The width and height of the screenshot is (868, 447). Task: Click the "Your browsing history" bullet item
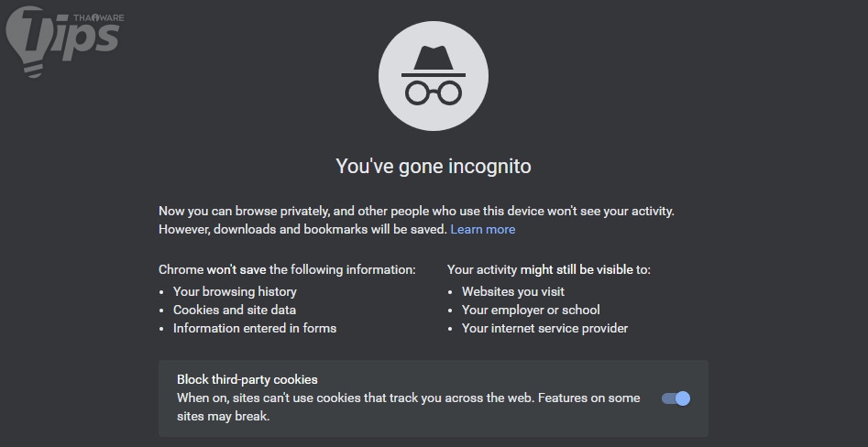click(235, 291)
